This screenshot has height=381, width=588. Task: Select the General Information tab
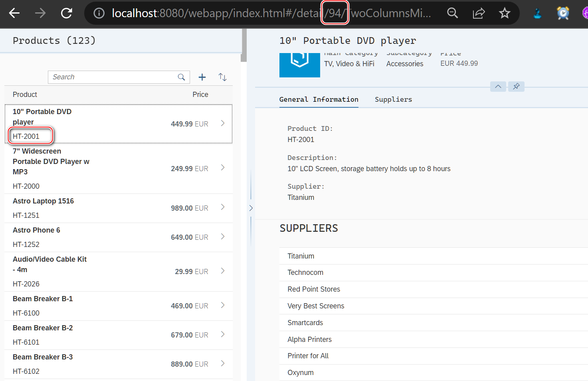[x=319, y=99]
